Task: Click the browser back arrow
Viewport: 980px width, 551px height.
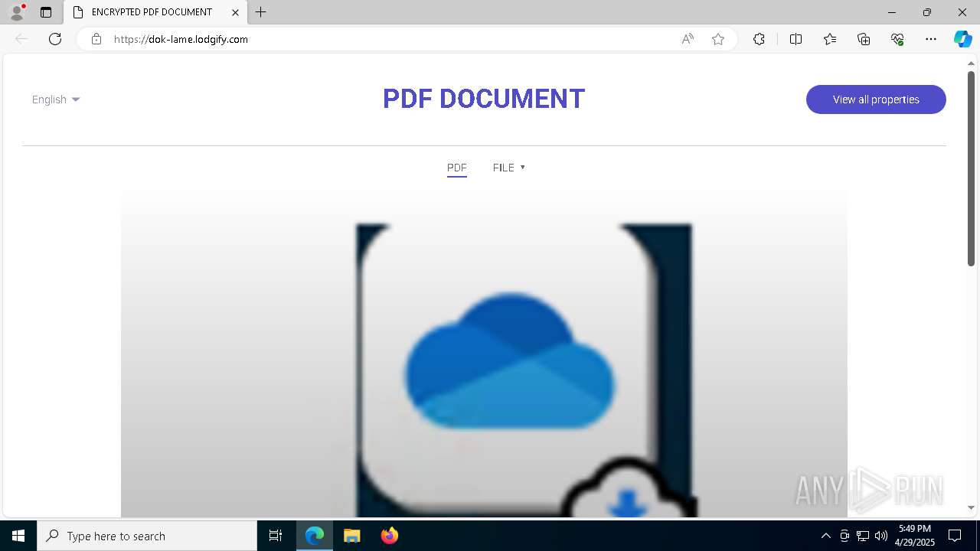Action: click(x=21, y=39)
